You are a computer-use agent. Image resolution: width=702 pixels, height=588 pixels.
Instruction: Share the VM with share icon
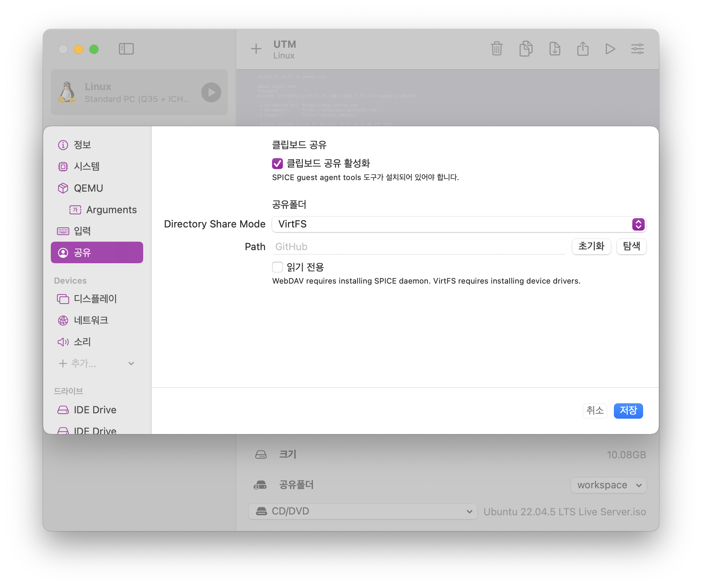(583, 48)
